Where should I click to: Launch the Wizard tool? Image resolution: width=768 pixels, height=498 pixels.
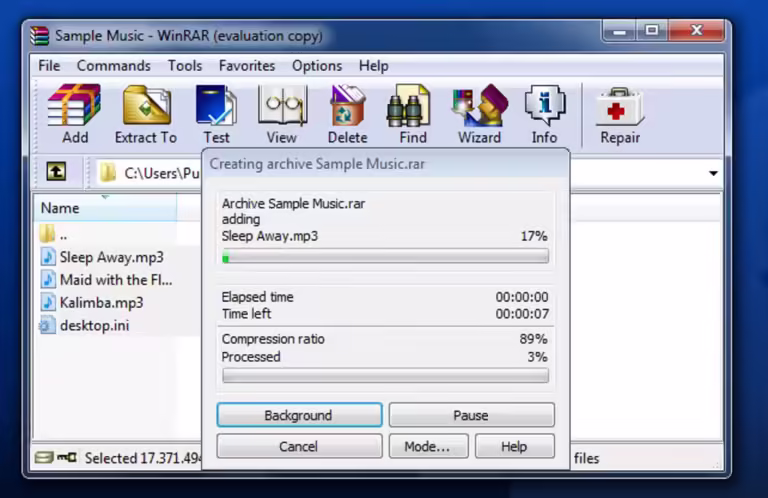[x=480, y=105]
